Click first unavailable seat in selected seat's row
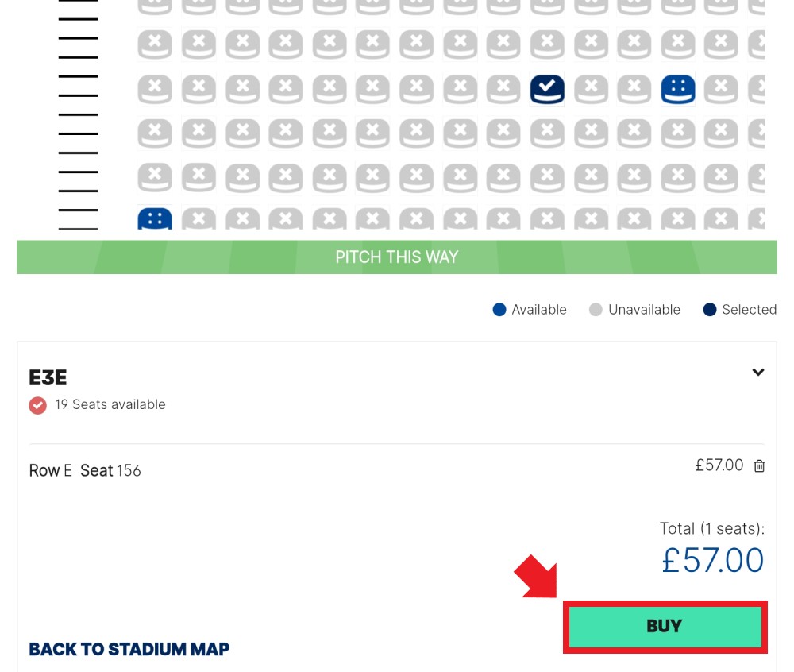794x672 pixels. (155, 89)
